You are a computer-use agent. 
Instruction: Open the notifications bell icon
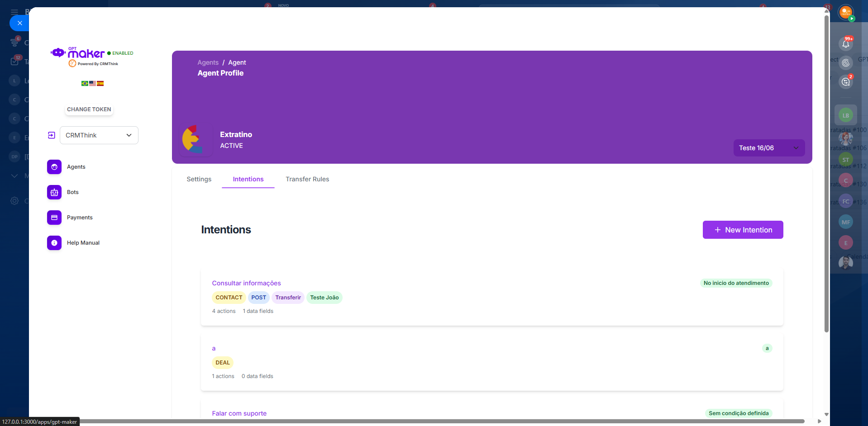click(845, 44)
